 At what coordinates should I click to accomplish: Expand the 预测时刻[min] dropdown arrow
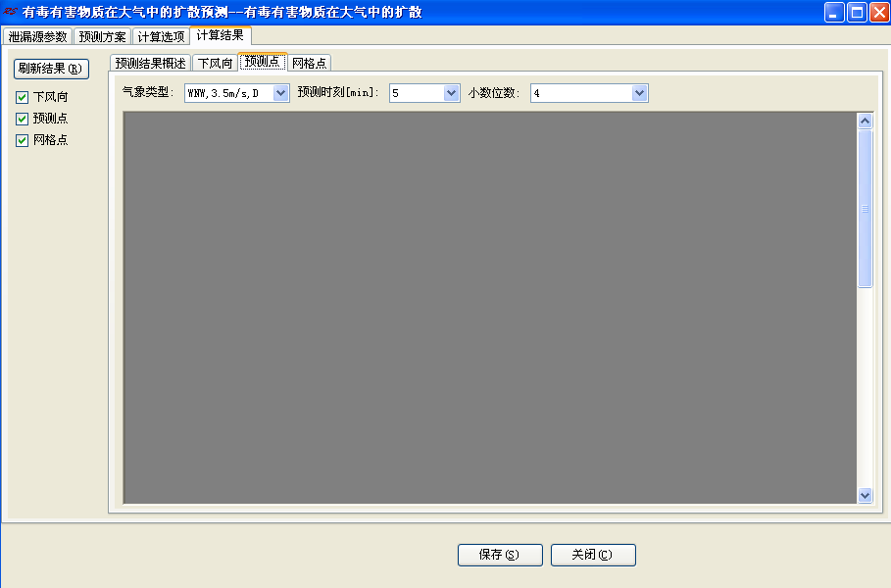(451, 93)
